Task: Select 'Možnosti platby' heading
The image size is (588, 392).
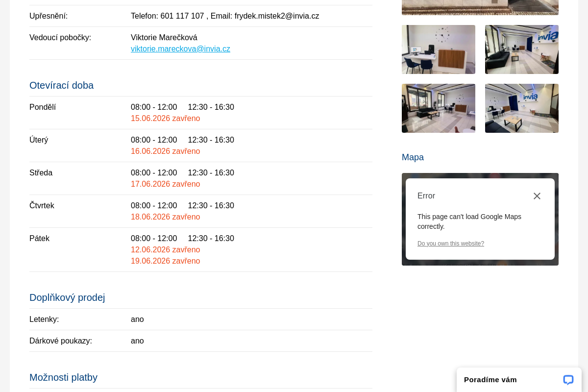Action: (x=63, y=377)
